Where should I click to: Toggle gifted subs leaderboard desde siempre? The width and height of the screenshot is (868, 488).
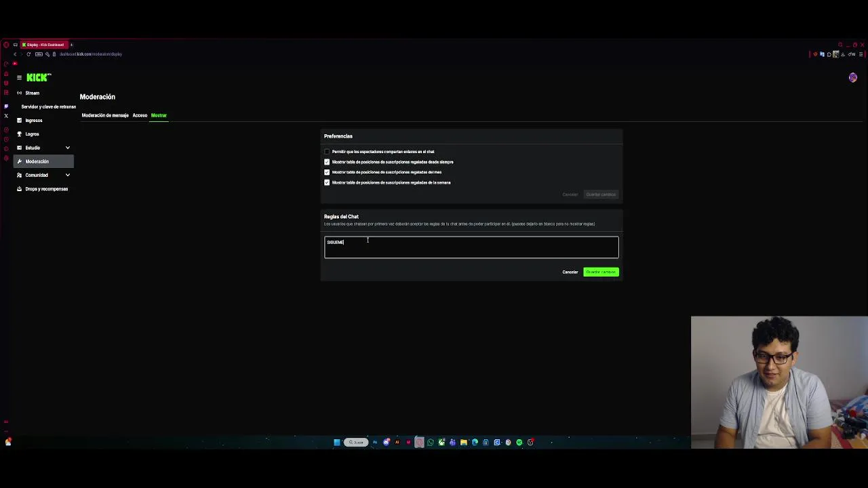point(327,162)
